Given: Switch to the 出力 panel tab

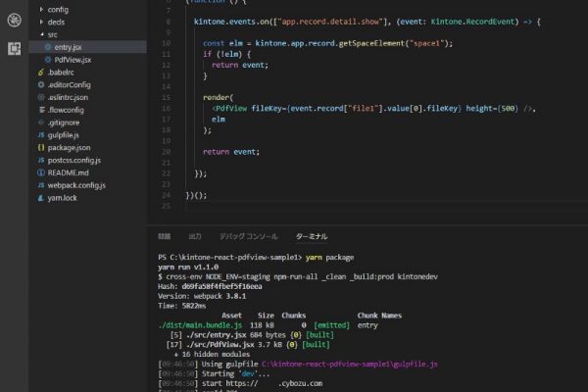Looking at the screenshot, I should tap(195, 236).
